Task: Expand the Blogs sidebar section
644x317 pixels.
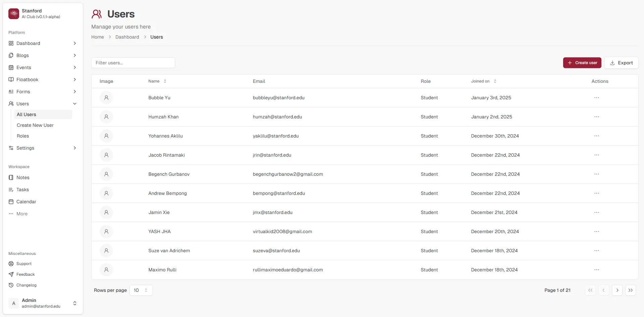Action: click(75, 55)
